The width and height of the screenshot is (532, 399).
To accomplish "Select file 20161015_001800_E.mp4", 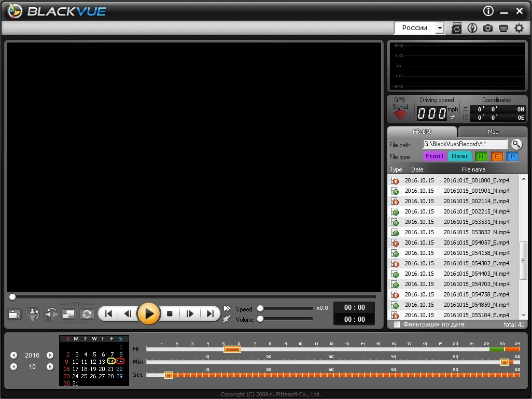I will 453,180.
